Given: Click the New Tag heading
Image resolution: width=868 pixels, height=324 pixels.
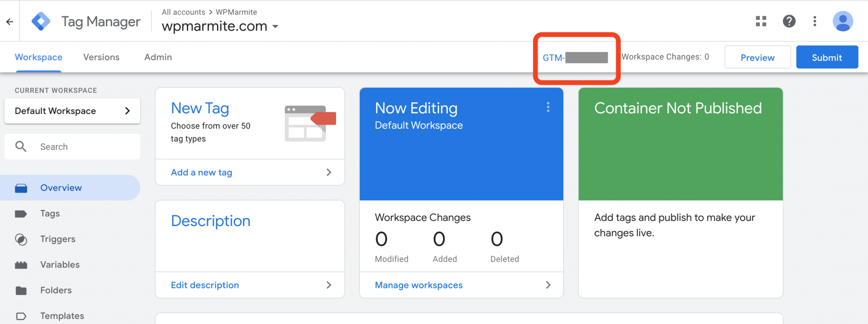Looking at the screenshot, I should pyautogui.click(x=200, y=109).
